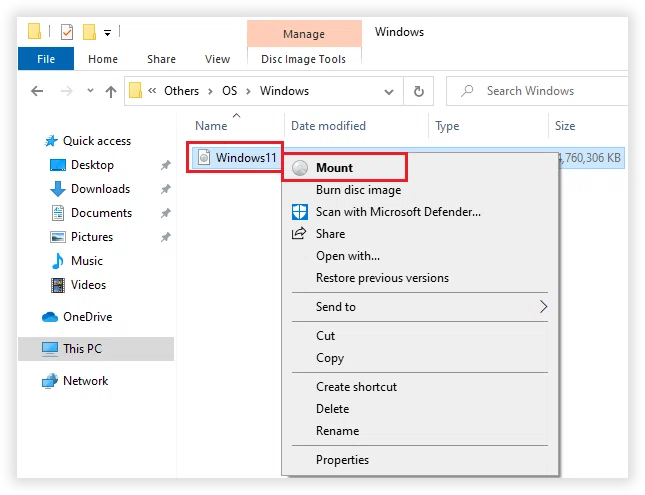Click the pin icon next to Desktop
The image size is (645, 495).
[x=165, y=165]
